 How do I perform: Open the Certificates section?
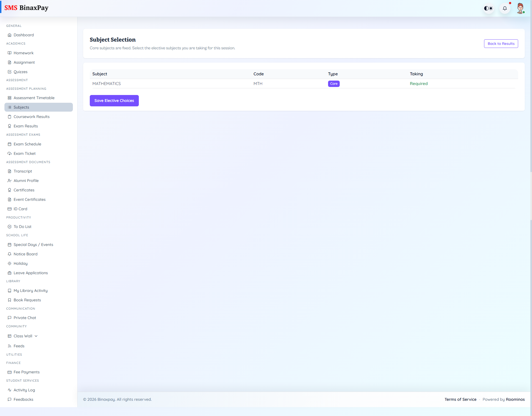[x=24, y=190]
